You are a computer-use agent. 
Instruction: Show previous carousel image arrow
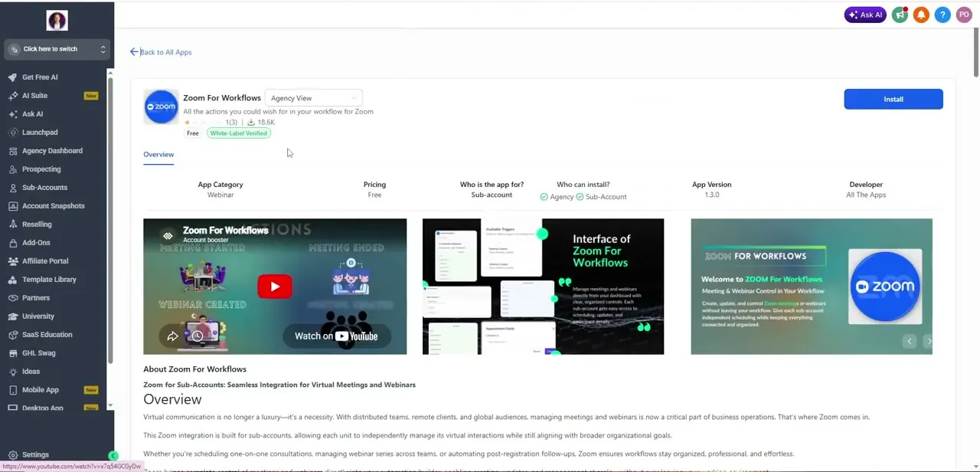tap(910, 341)
